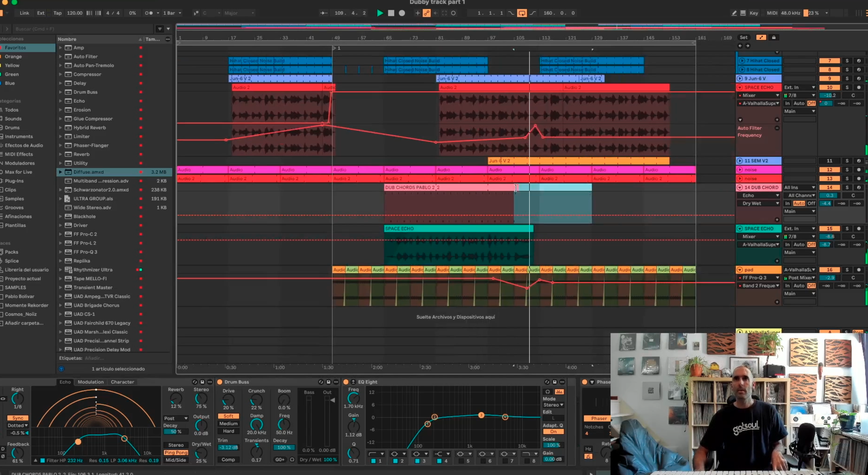Enable Draw Mode pencil icon
Screen dimensions: 868x475
click(734, 13)
